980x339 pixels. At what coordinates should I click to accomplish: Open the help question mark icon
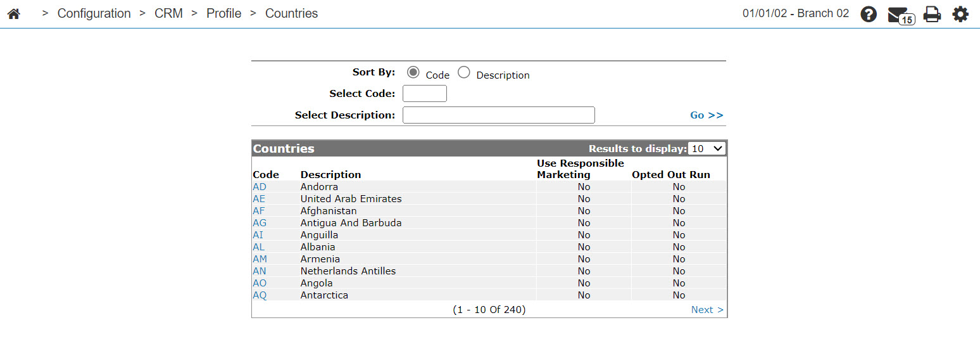[869, 14]
